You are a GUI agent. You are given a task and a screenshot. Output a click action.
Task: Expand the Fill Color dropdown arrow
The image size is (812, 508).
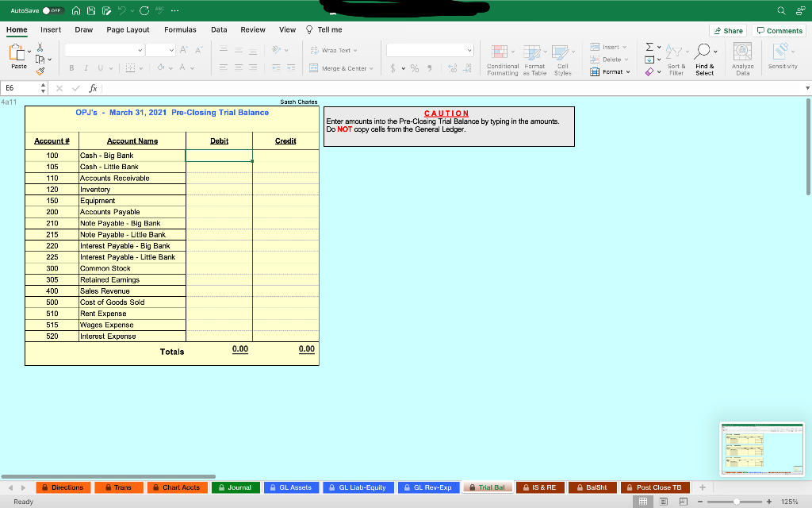click(x=170, y=67)
